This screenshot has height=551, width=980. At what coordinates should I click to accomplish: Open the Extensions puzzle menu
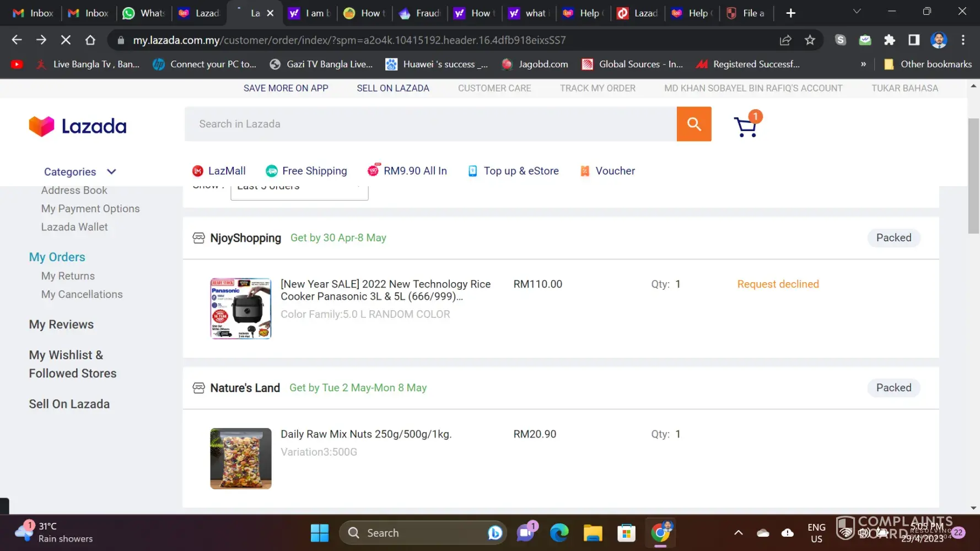coord(889,40)
